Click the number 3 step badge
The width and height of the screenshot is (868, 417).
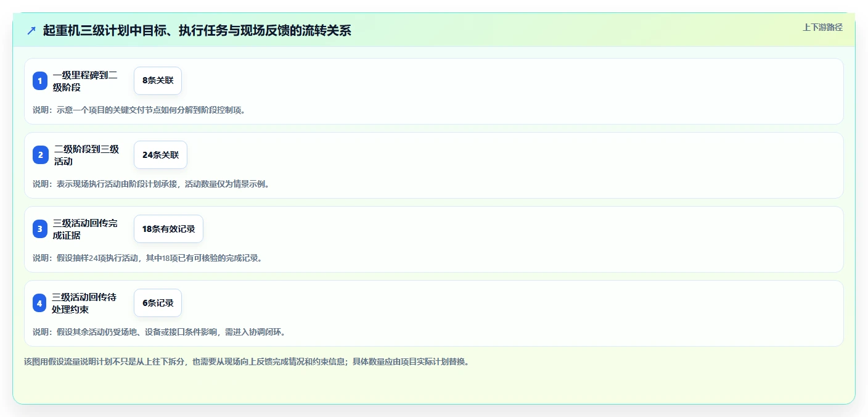coord(40,229)
